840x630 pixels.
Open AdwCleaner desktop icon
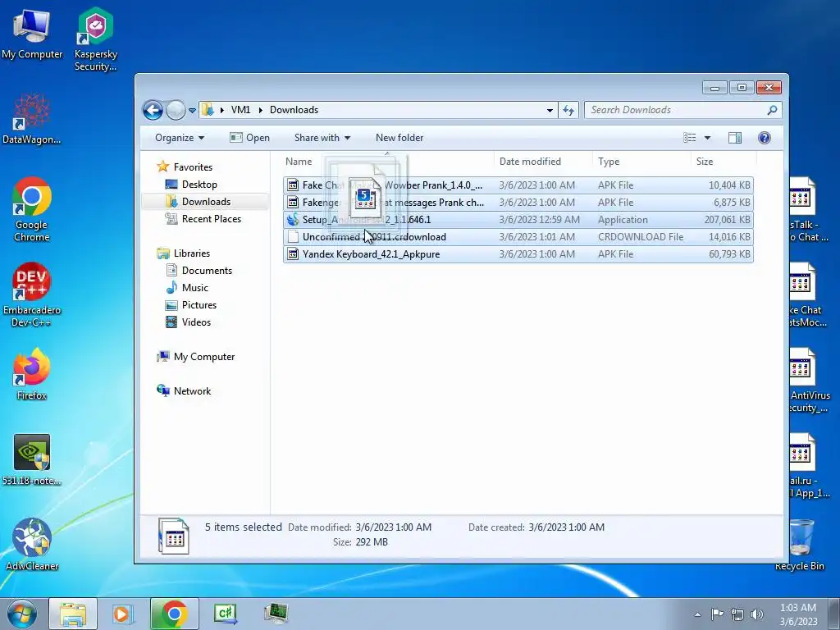32,545
